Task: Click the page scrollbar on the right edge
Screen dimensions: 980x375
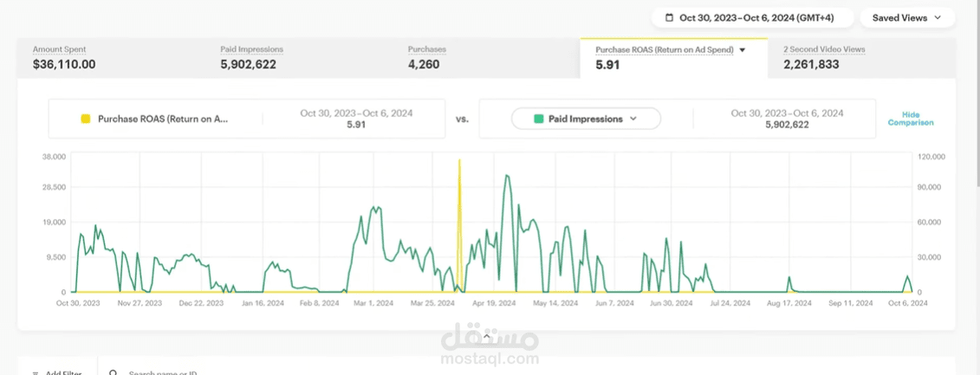Action: point(977,94)
